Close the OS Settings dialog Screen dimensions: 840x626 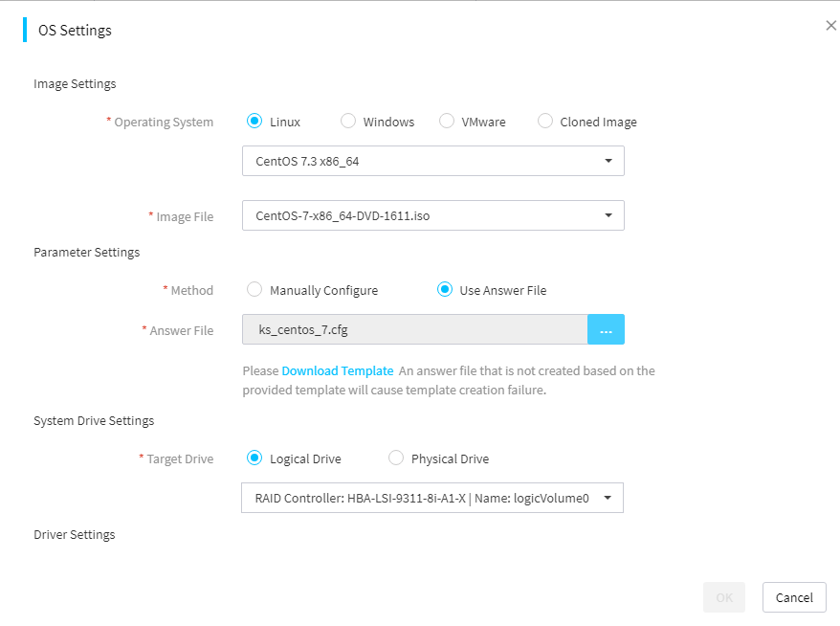point(830,25)
